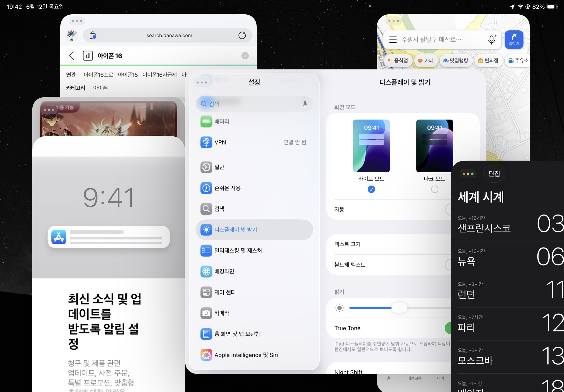Viewport: 564px width, 392px height.
Task: Tap the dictation mic in the settings search
Action: point(305,104)
